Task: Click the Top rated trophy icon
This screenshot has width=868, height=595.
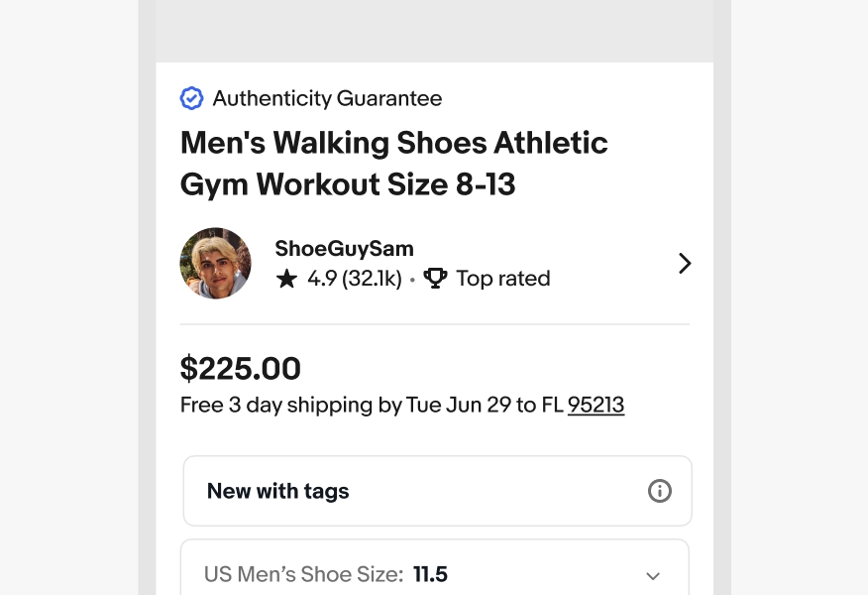Action: click(435, 279)
